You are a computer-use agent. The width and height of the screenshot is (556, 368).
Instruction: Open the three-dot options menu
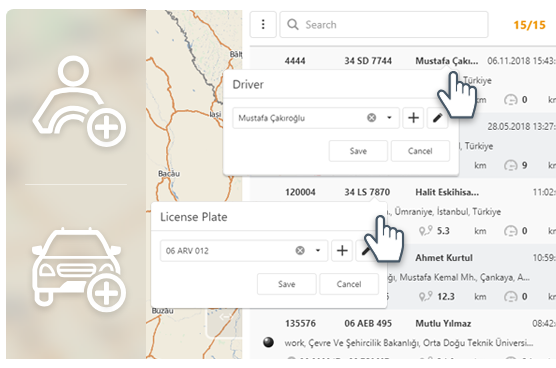coord(263,24)
